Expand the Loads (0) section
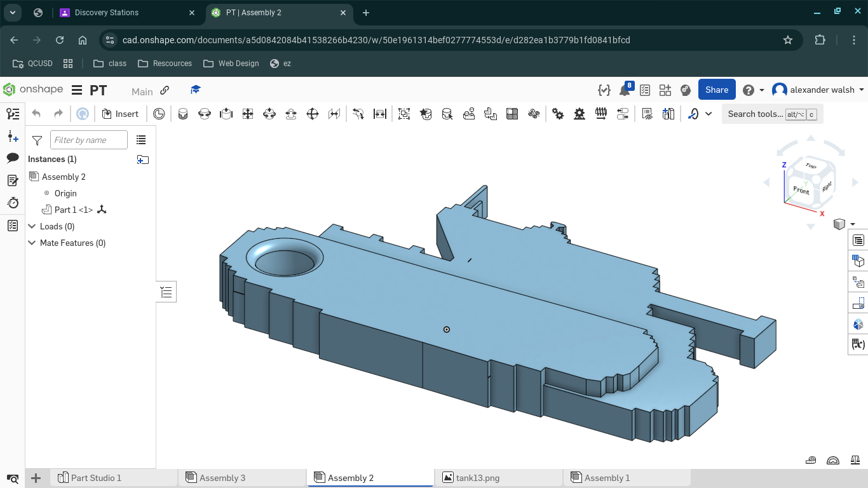Image resolution: width=868 pixels, height=488 pixels. click(57, 226)
